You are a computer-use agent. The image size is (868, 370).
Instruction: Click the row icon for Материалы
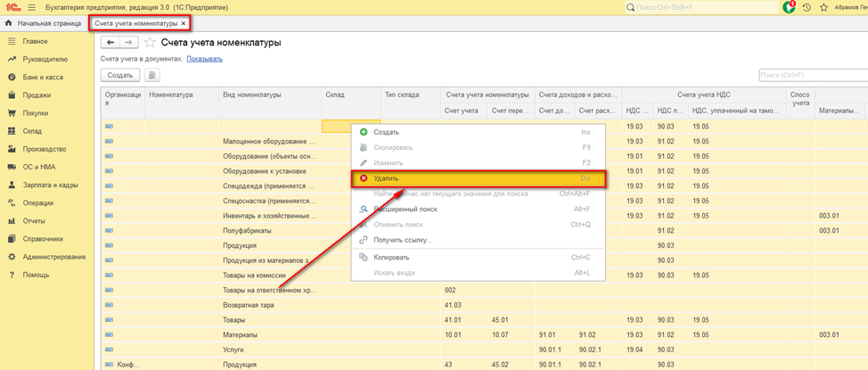coord(109,335)
